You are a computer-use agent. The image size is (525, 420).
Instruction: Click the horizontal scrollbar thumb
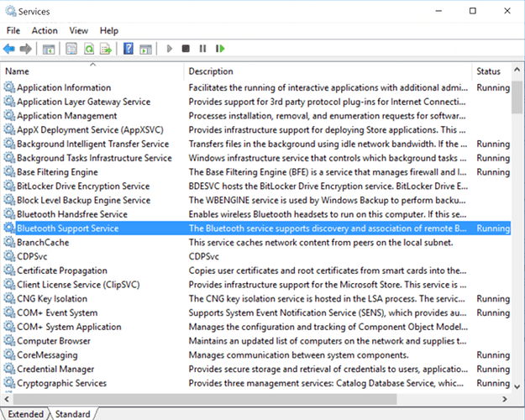(205, 399)
